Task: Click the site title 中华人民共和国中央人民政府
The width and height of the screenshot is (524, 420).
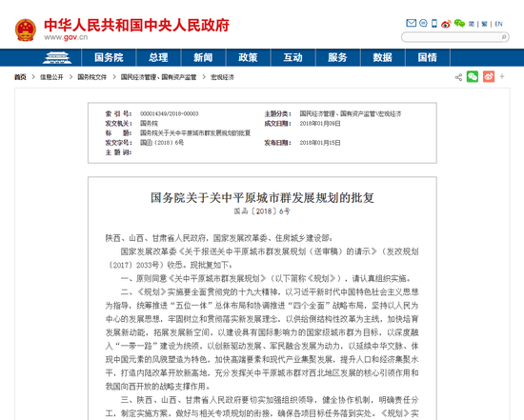Action: pos(136,26)
